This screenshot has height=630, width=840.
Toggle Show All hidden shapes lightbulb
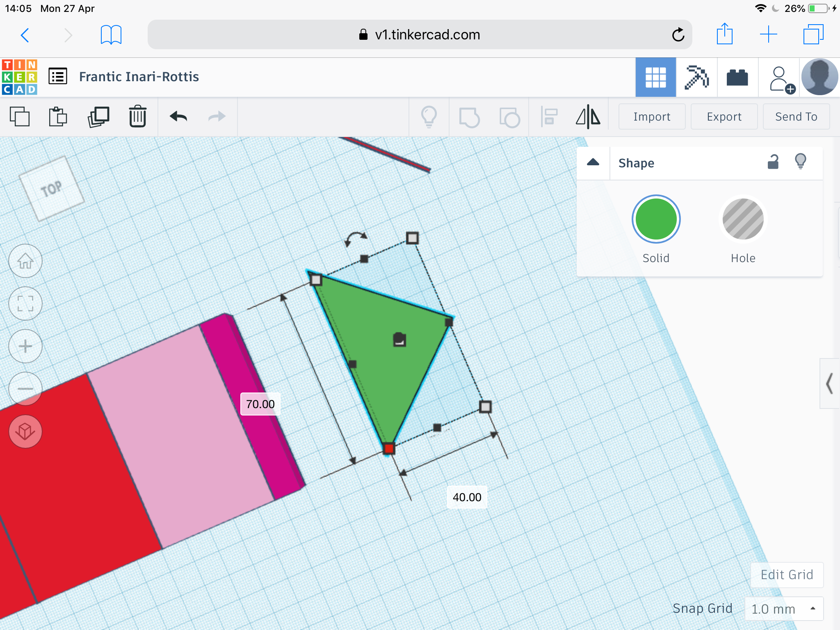429,117
